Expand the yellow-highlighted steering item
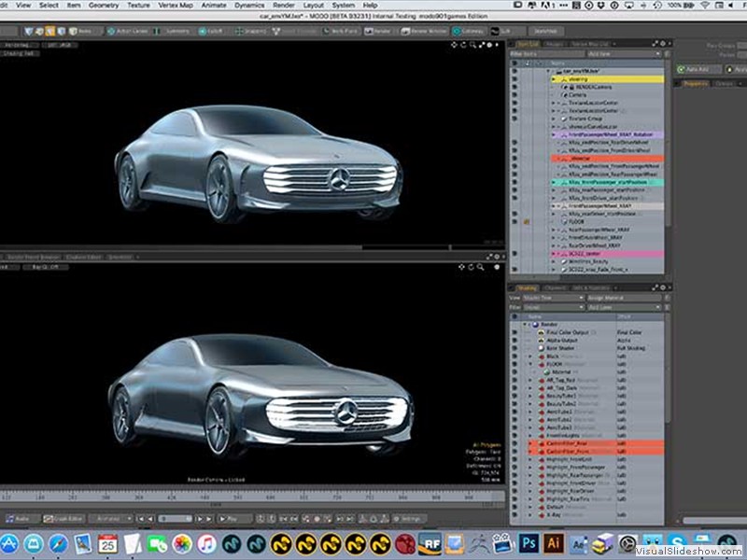This screenshot has height=560, width=747. pyautogui.click(x=553, y=79)
